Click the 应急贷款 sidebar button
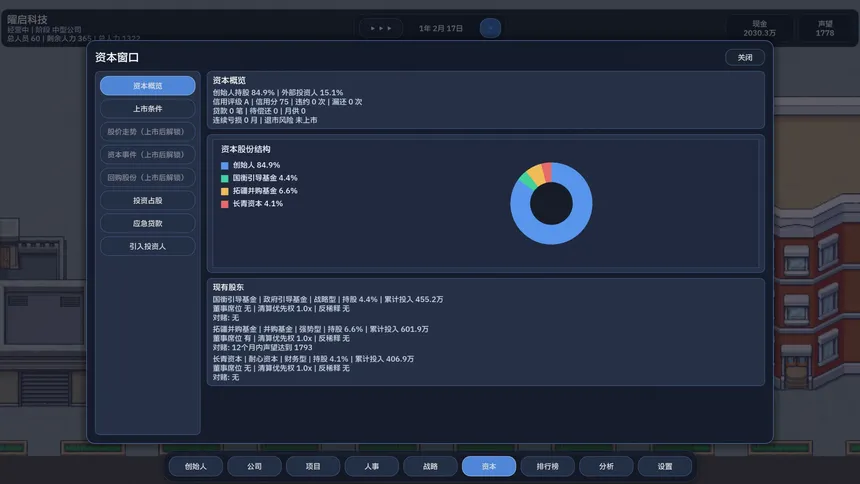 148,224
